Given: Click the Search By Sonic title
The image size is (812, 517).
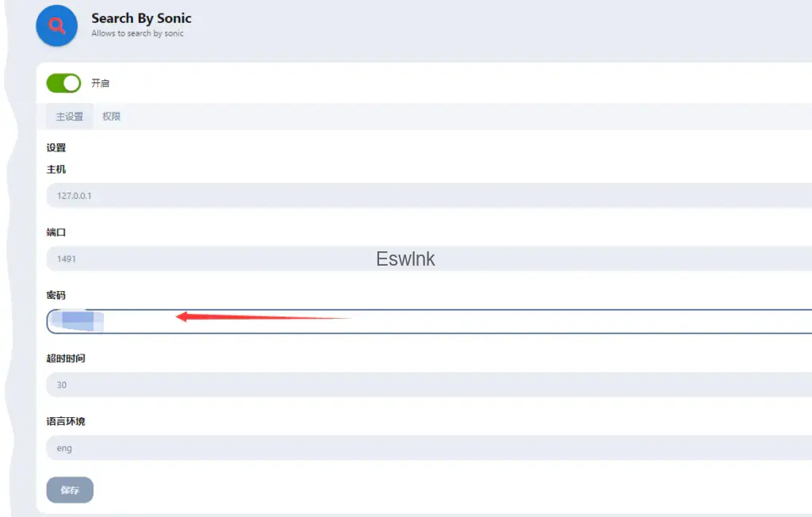Looking at the screenshot, I should click(x=141, y=18).
